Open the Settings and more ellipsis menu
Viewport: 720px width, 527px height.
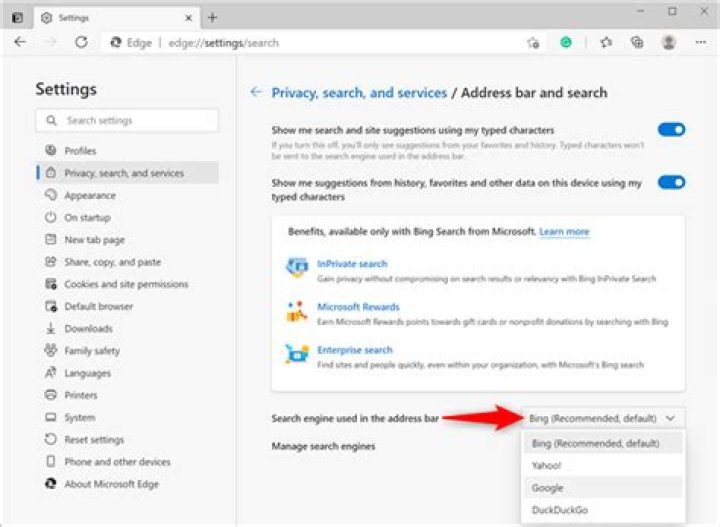(700, 42)
